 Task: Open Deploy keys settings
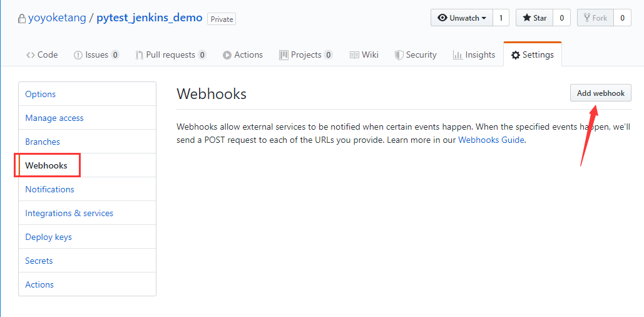click(x=48, y=237)
